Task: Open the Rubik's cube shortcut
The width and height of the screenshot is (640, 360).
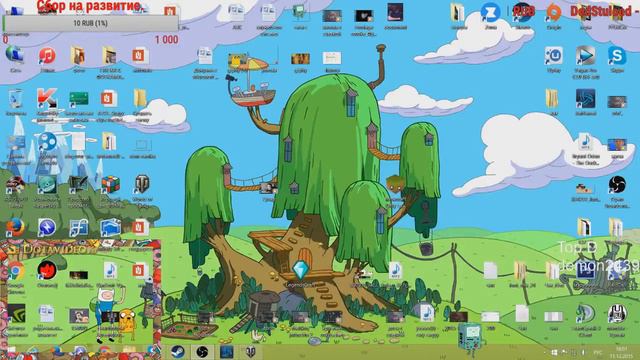Action: click(111, 184)
